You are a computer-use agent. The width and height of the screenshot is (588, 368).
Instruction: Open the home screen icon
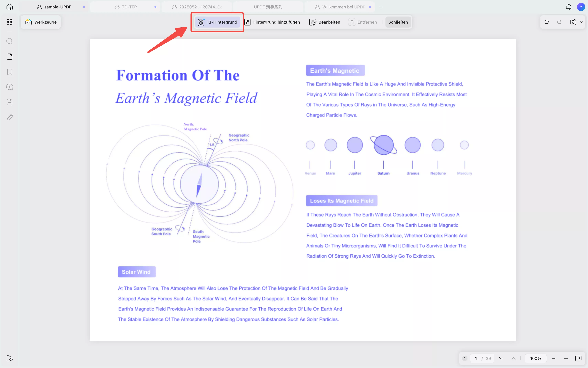click(9, 7)
